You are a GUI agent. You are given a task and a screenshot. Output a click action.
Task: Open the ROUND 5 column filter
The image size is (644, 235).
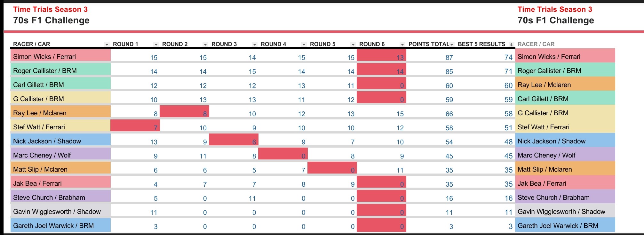point(353,45)
